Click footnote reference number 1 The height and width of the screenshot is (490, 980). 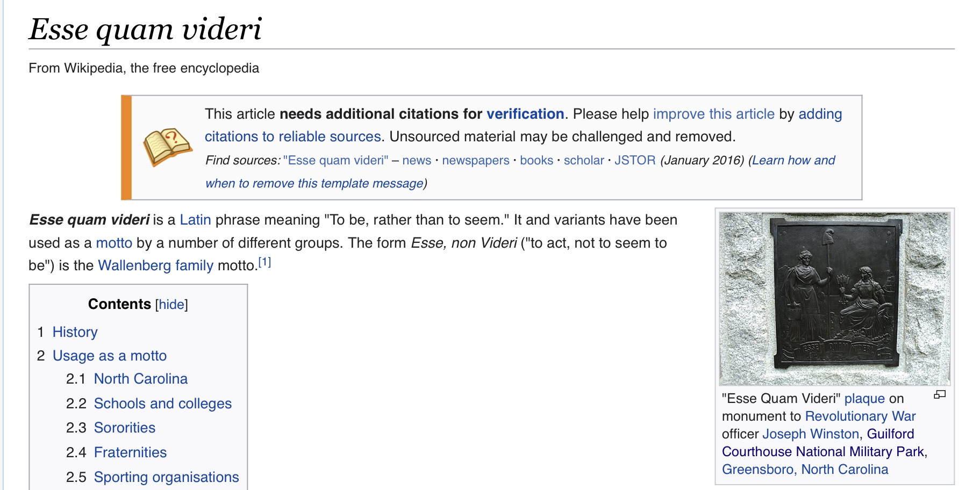(x=264, y=263)
